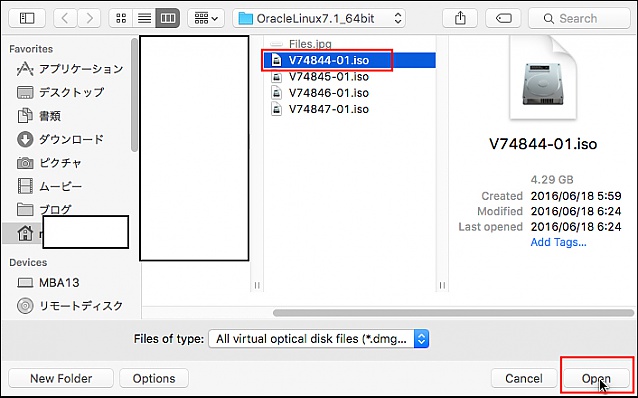
Task: Open the Files of type dropdown
Action: (319, 339)
